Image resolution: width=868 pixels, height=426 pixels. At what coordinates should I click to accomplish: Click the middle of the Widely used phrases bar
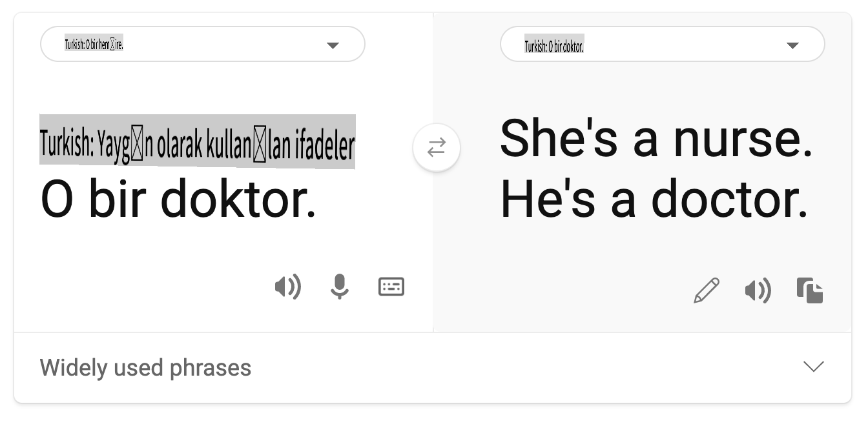tap(433, 368)
